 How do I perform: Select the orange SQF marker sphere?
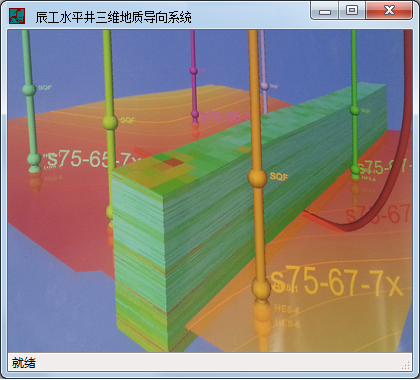pos(257,178)
